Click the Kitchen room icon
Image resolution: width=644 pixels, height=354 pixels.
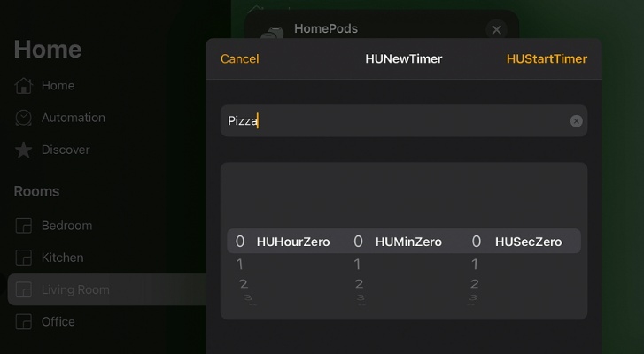pyautogui.click(x=24, y=258)
